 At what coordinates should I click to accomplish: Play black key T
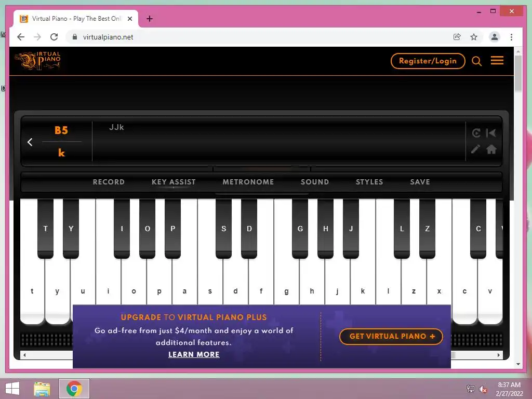pos(46,229)
